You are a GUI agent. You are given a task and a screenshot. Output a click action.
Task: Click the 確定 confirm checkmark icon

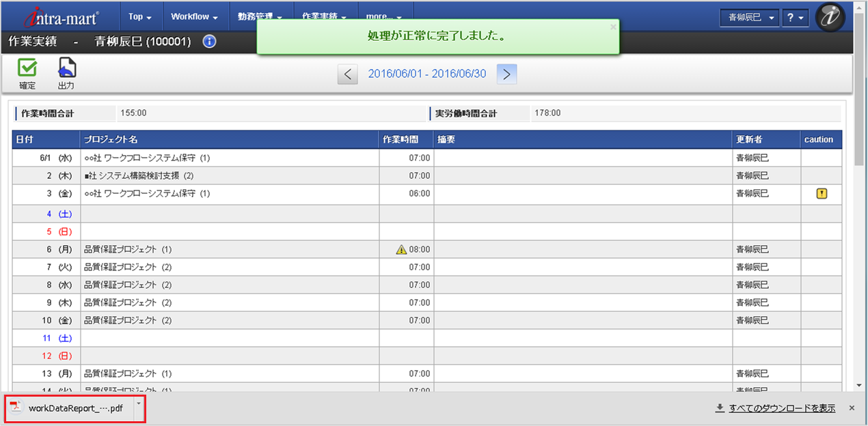point(27,68)
